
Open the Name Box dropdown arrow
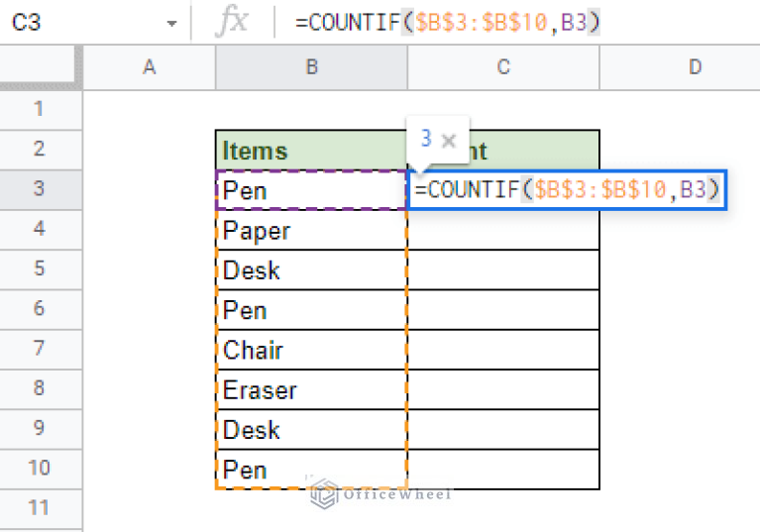tap(172, 22)
